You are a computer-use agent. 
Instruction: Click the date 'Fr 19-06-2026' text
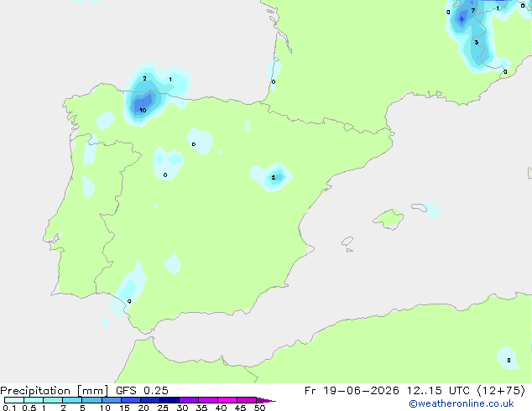352,391
